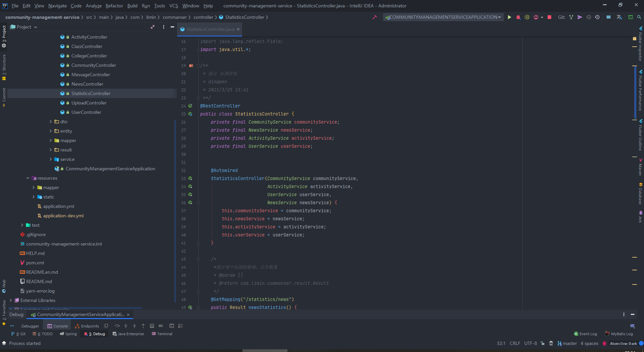Image resolution: width=644 pixels, height=352 pixels.
Task: Toggle the Database tool window on right edge
Action: click(x=640, y=193)
